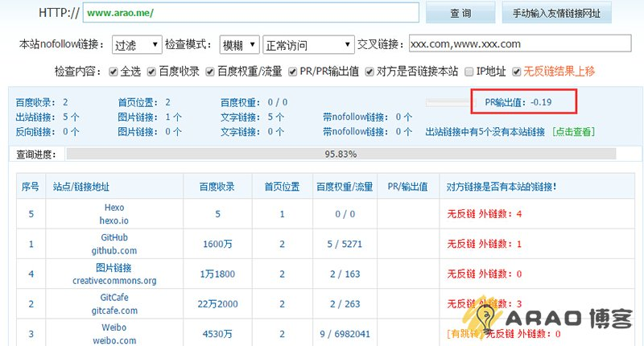The width and height of the screenshot is (644, 346).
Task: Open the Hexo site link
Action: tap(114, 208)
